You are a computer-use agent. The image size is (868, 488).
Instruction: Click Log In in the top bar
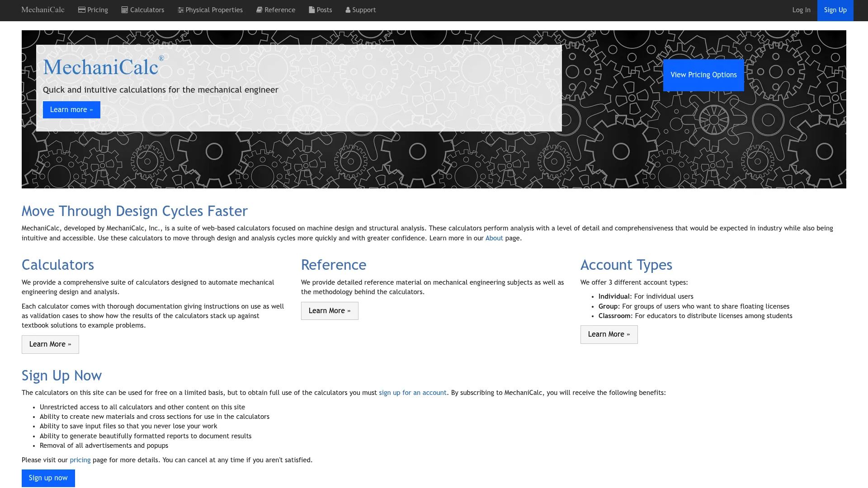point(801,10)
